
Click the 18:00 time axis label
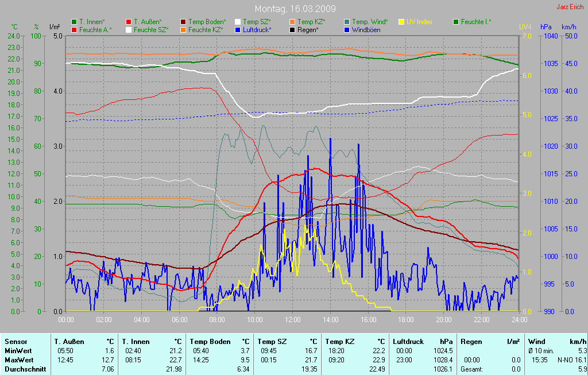tap(406, 320)
